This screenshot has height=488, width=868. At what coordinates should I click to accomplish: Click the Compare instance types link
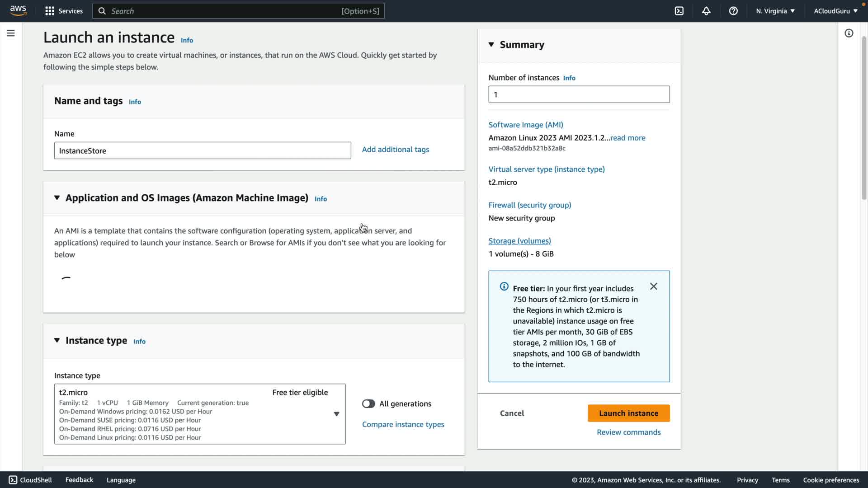coord(403,424)
